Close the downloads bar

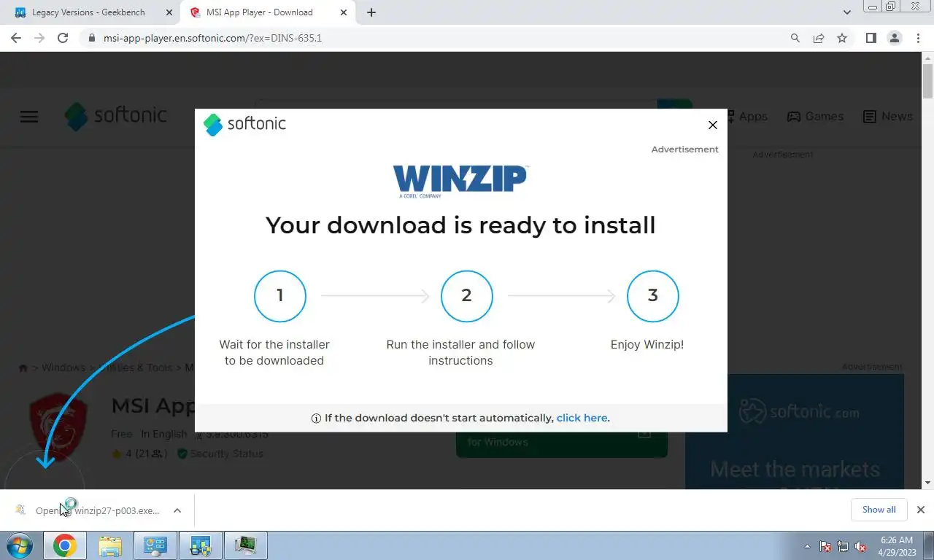click(x=921, y=510)
